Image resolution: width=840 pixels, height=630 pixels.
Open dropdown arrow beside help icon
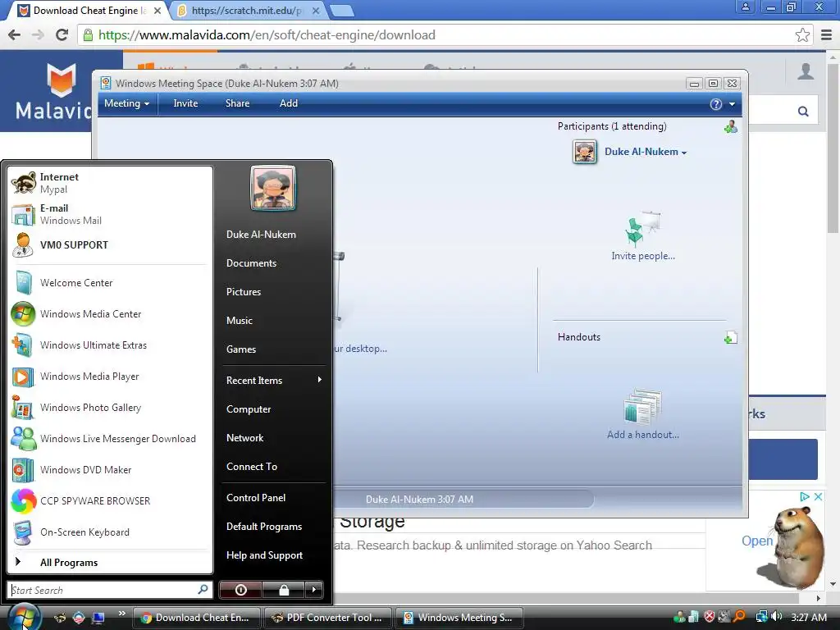pyautogui.click(x=732, y=104)
